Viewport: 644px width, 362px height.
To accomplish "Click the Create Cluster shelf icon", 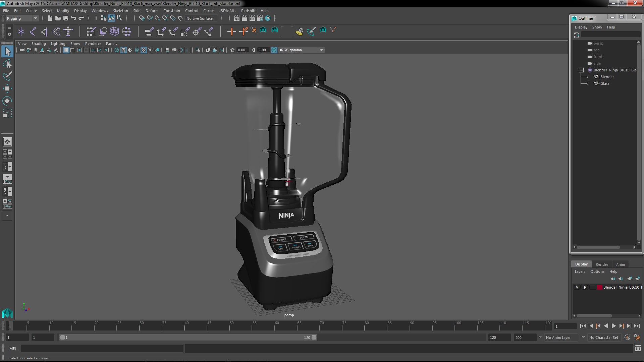I will coord(126,32).
